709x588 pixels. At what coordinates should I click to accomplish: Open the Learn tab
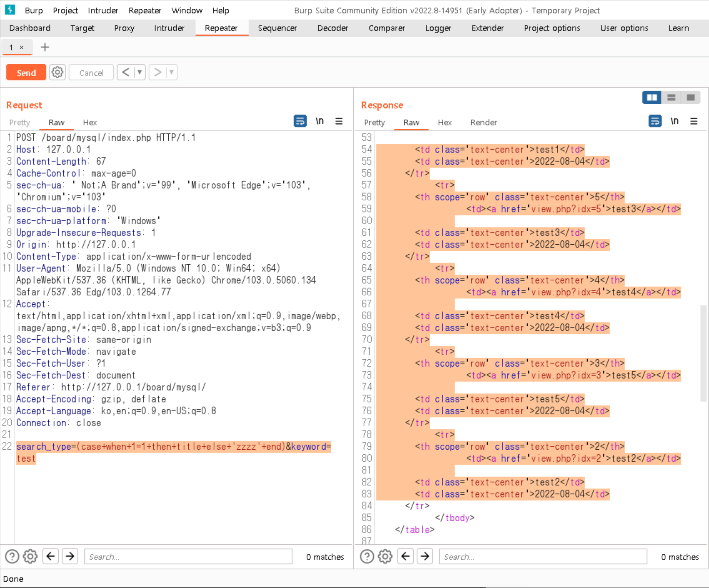[679, 28]
